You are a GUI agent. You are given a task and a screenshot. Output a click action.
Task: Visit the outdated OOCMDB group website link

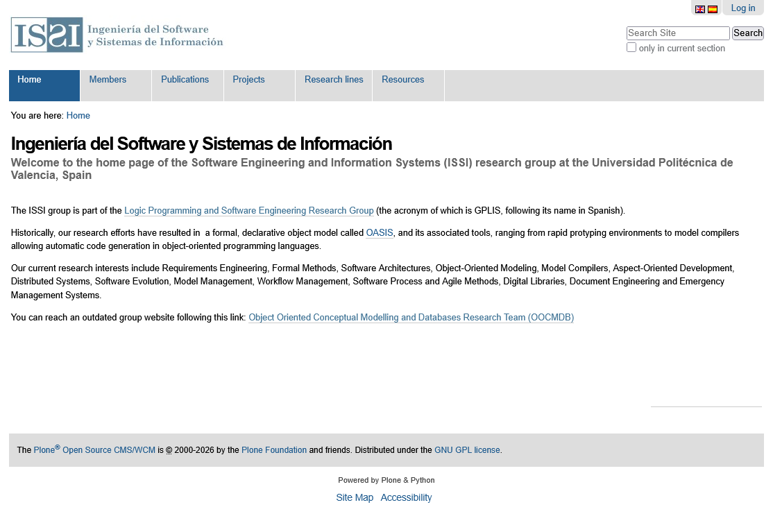tap(411, 318)
